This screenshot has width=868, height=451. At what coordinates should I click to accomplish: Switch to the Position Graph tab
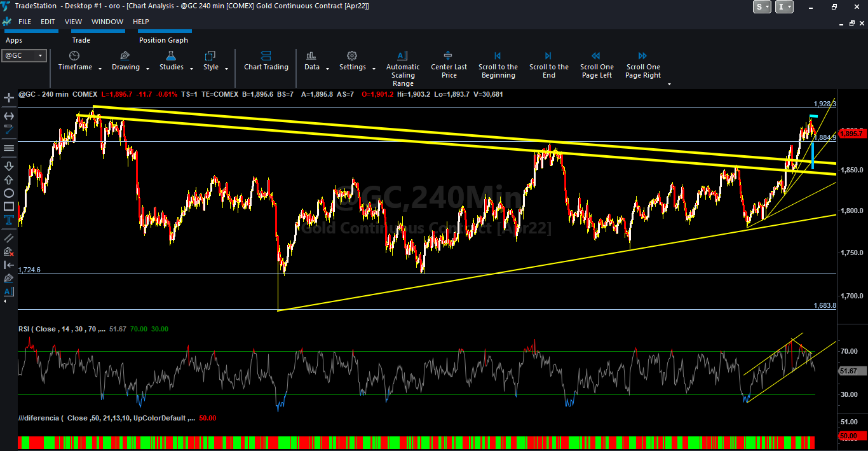163,40
